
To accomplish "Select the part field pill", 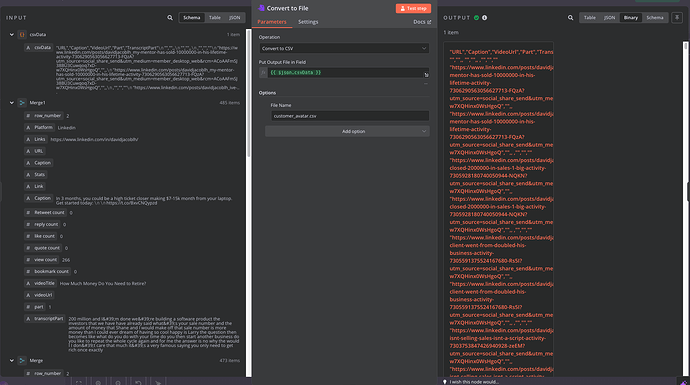I will pyautogui.click(x=35, y=307).
